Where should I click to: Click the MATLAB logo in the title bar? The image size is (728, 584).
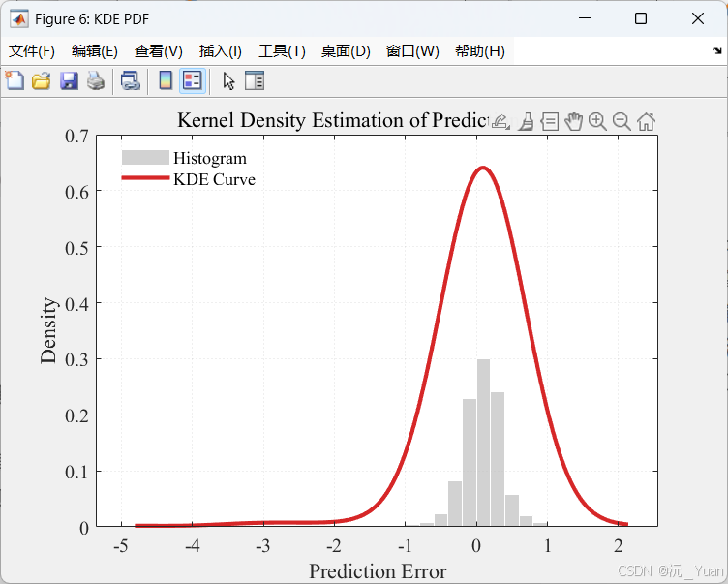(19, 19)
